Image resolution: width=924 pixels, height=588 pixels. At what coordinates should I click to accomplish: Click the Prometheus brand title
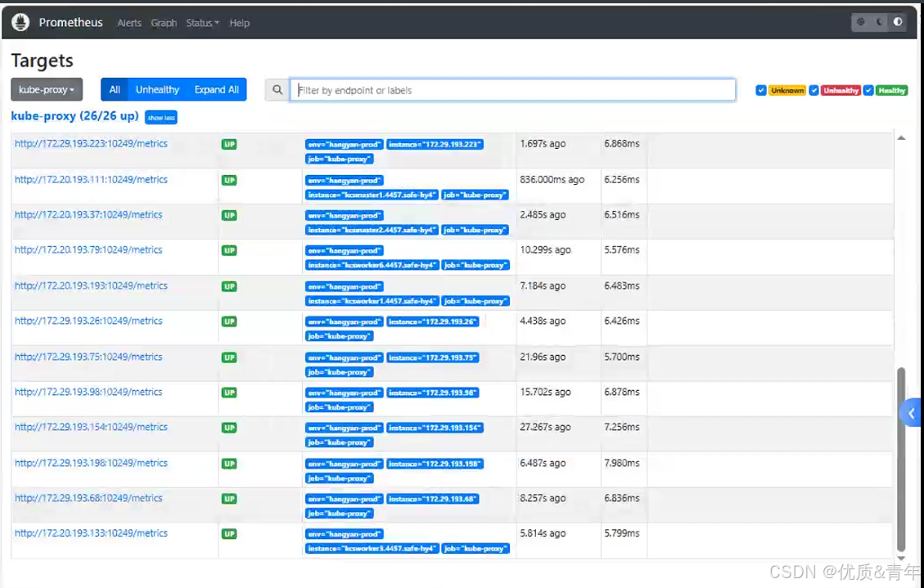(x=70, y=22)
